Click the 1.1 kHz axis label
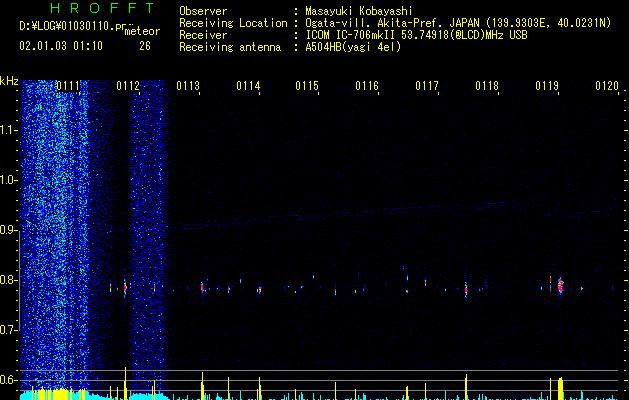This screenshot has height=400, width=629. point(8,130)
